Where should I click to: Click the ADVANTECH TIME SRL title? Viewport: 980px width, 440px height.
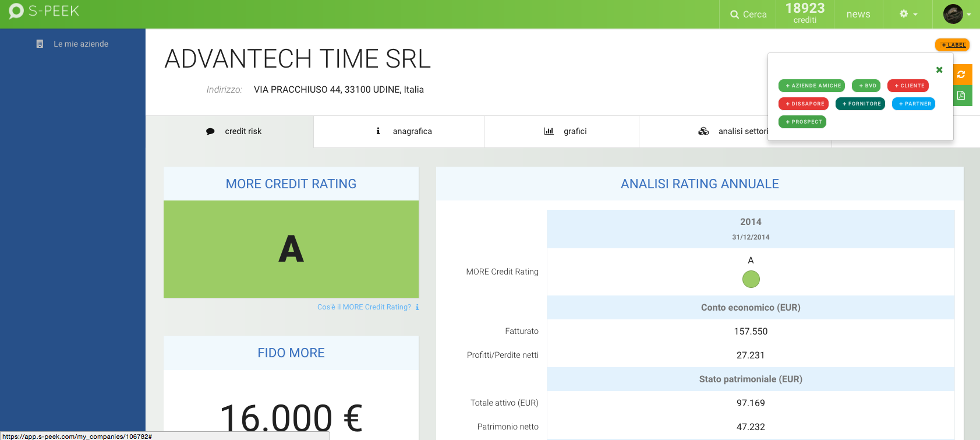[298, 59]
